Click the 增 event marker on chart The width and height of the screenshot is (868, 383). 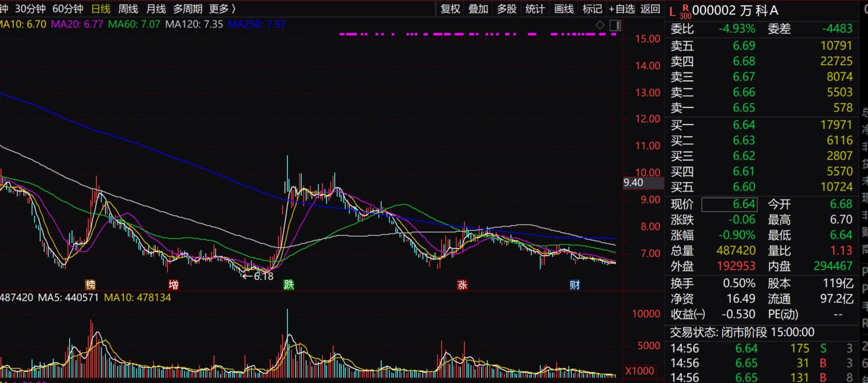(174, 284)
